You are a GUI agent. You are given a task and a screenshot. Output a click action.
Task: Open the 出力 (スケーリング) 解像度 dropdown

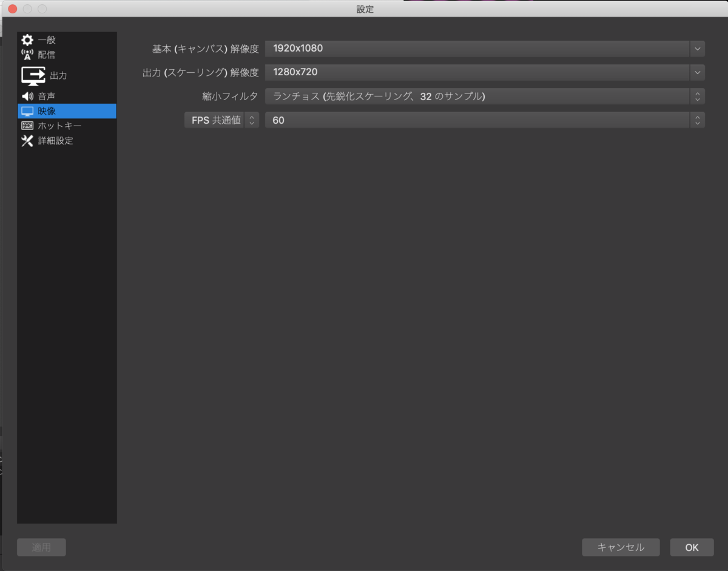(x=696, y=72)
